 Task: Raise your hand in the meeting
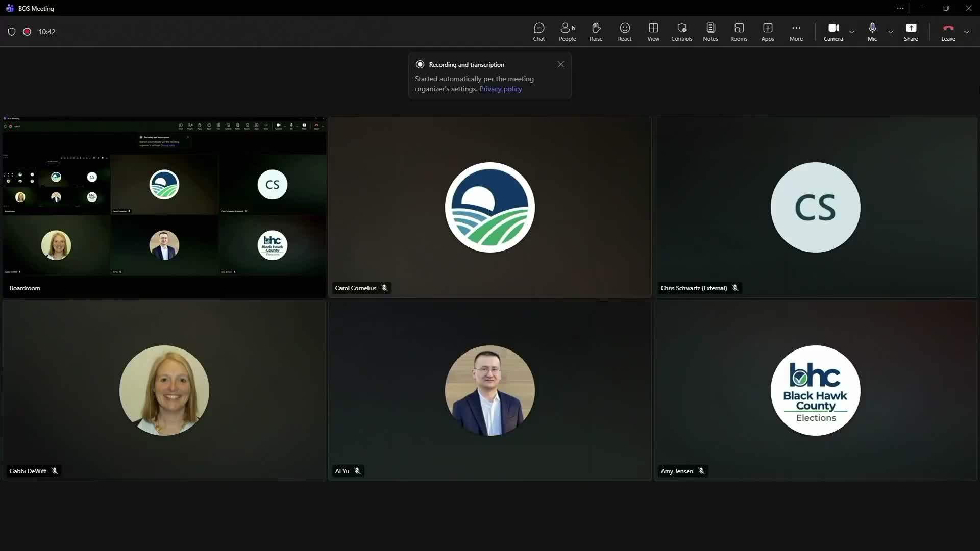pyautogui.click(x=596, y=32)
